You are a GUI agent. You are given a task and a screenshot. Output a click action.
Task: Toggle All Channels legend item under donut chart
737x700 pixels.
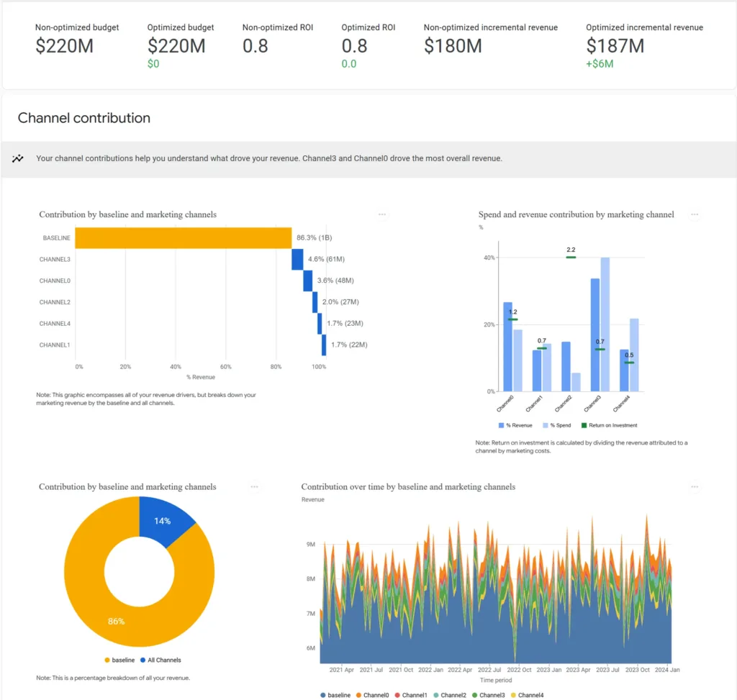click(x=160, y=660)
